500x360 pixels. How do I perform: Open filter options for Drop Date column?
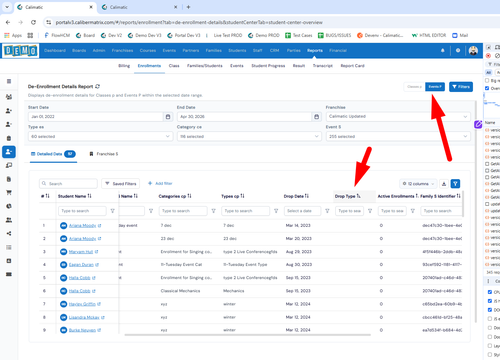(x=327, y=211)
